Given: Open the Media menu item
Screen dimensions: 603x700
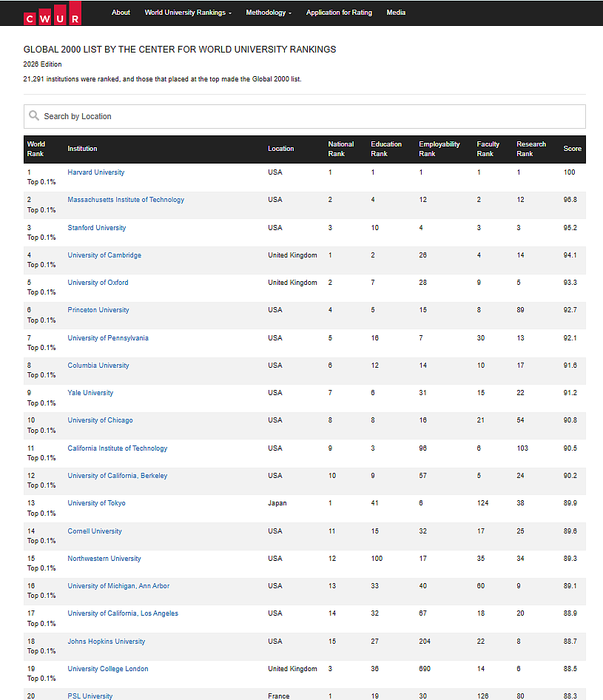Looking at the screenshot, I should pyautogui.click(x=396, y=13).
